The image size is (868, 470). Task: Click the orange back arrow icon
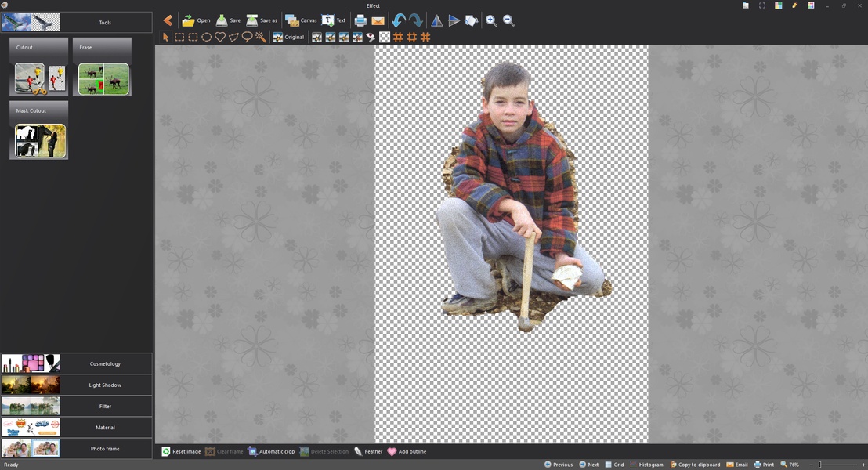pyautogui.click(x=168, y=20)
